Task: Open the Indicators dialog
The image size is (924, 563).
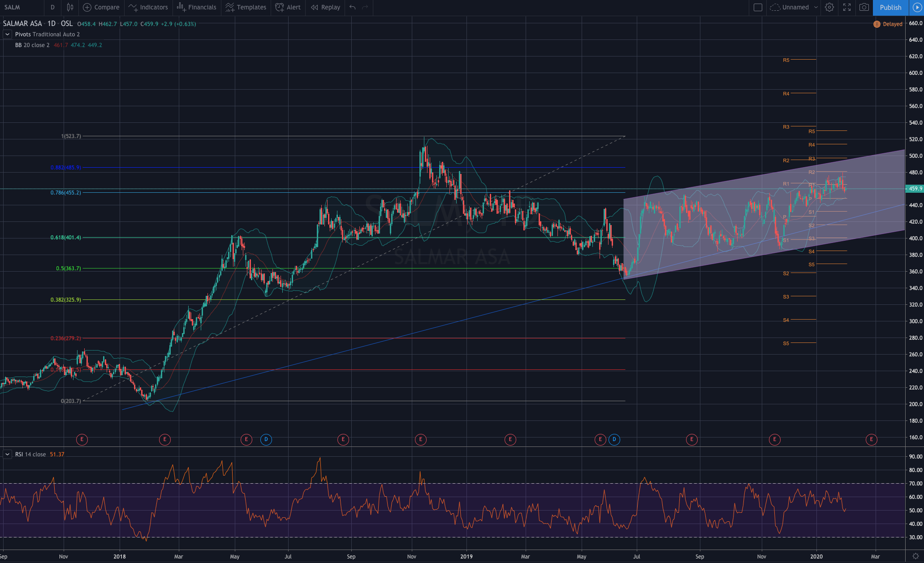Action: click(148, 7)
